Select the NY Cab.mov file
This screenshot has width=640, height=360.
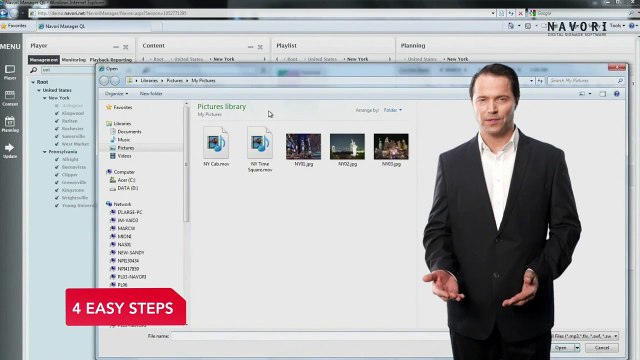[x=216, y=146]
